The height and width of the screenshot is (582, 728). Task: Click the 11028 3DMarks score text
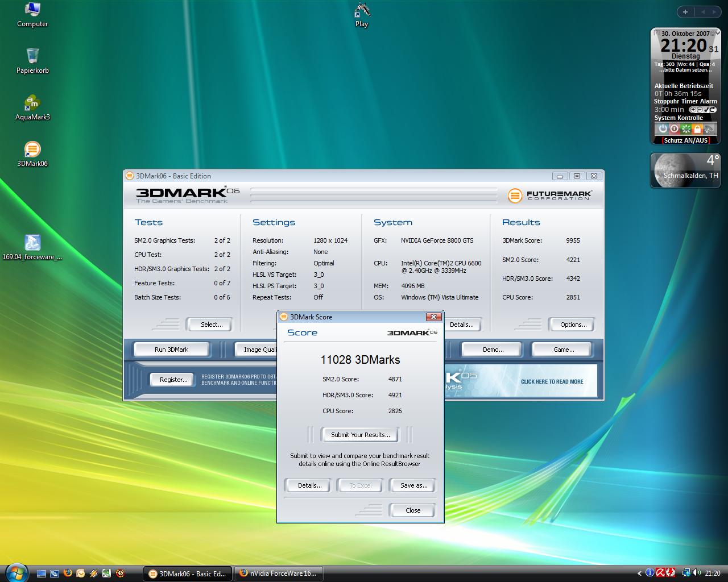point(360,360)
